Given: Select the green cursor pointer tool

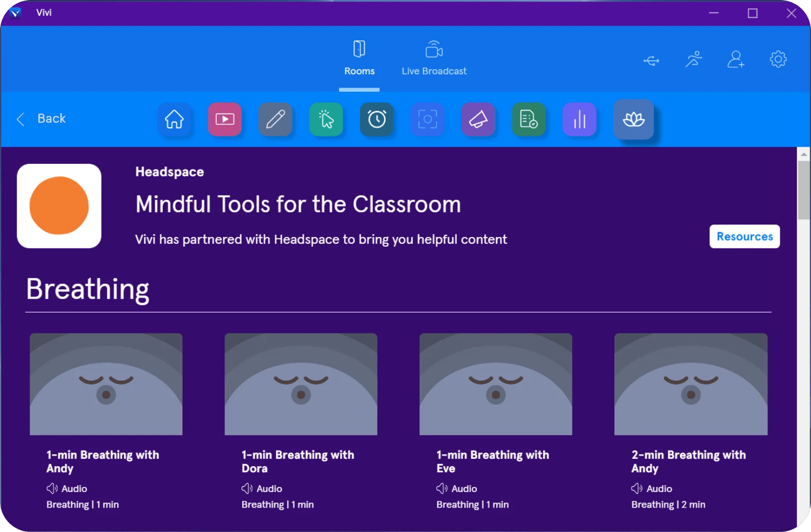Looking at the screenshot, I should [326, 120].
